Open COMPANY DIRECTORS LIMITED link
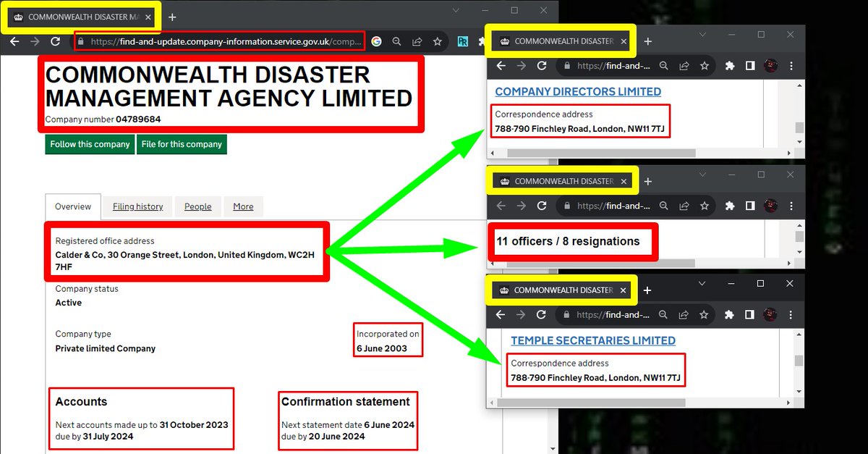Screen dimensions: 868x454 tap(578, 91)
